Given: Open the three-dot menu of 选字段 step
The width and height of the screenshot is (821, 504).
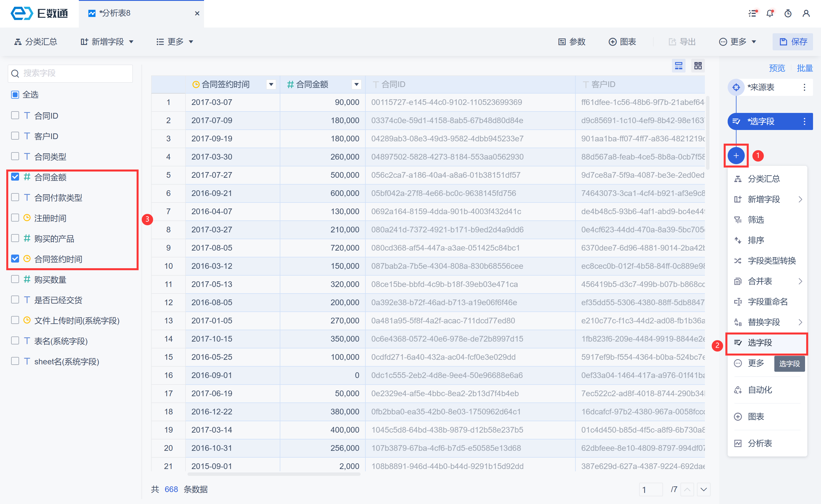Looking at the screenshot, I should click(804, 121).
